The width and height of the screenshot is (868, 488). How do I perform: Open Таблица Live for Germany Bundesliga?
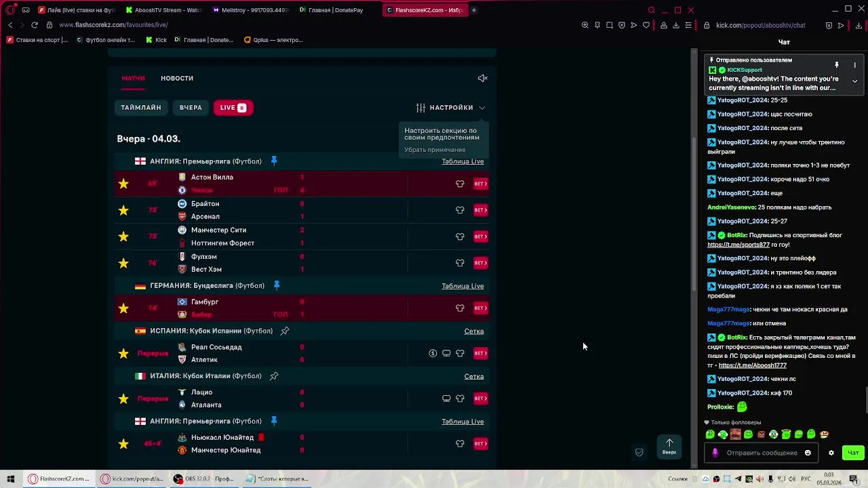462,286
